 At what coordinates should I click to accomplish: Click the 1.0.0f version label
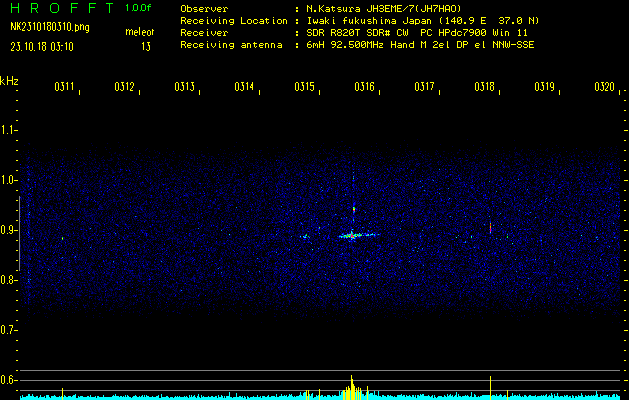[x=138, y=8]
